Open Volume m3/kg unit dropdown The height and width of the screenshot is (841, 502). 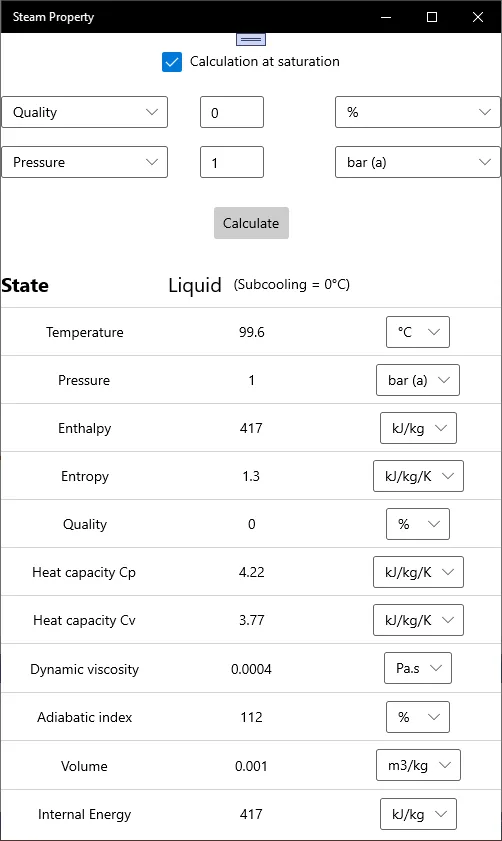[x=418, y=765]
